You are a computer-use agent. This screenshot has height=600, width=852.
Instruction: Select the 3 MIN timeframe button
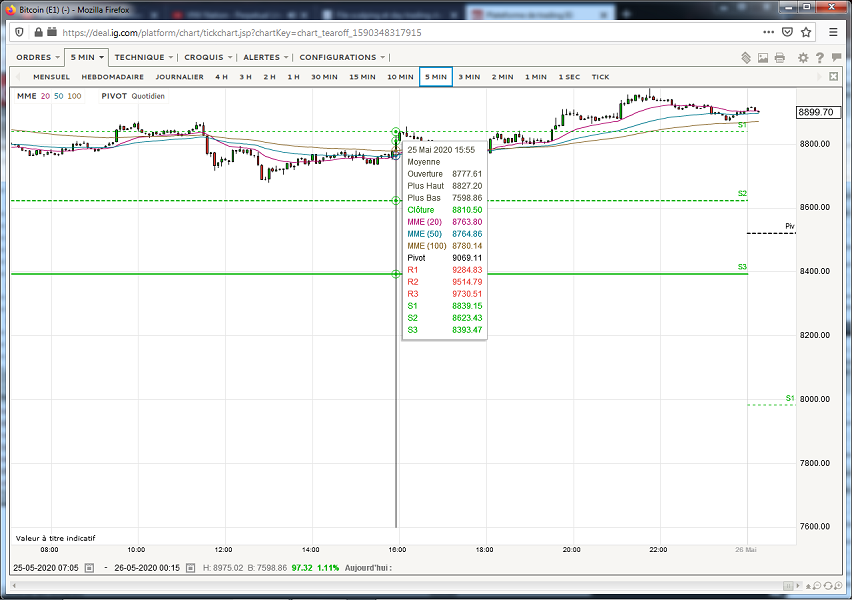[469, 77]
